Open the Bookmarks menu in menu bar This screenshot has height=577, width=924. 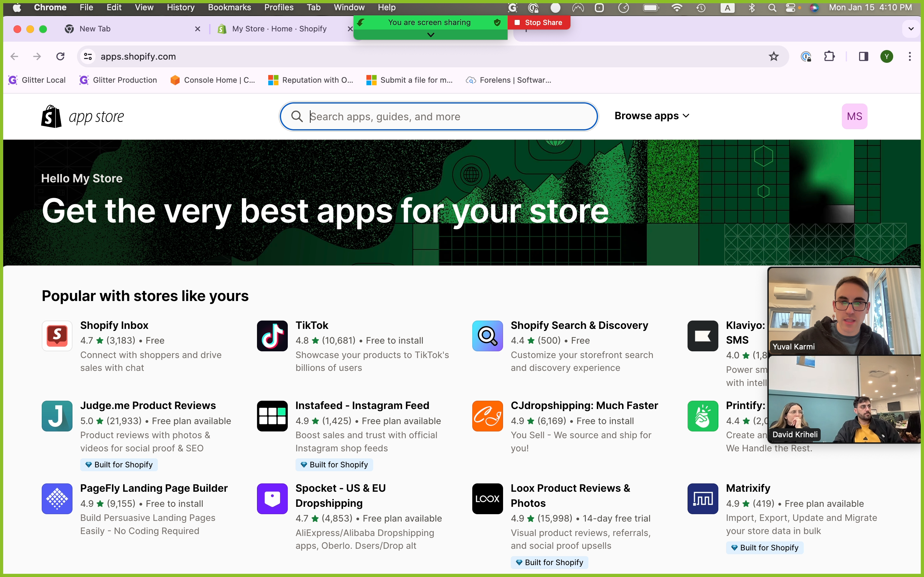(x=229, y=7)
